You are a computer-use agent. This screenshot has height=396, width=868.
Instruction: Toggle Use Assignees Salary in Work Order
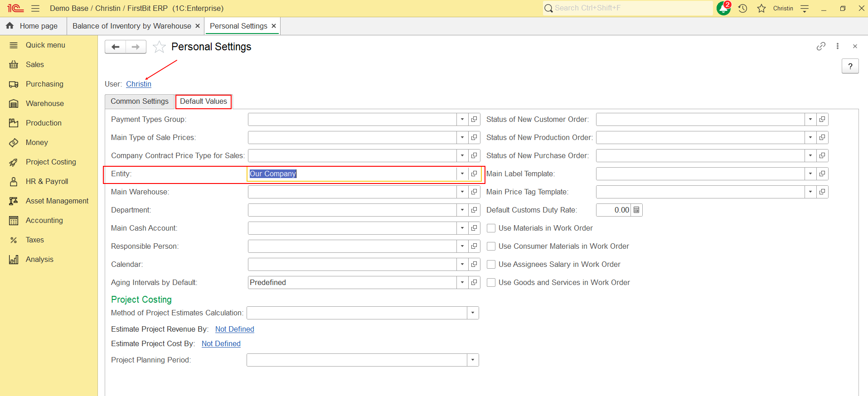coord(491,265)
